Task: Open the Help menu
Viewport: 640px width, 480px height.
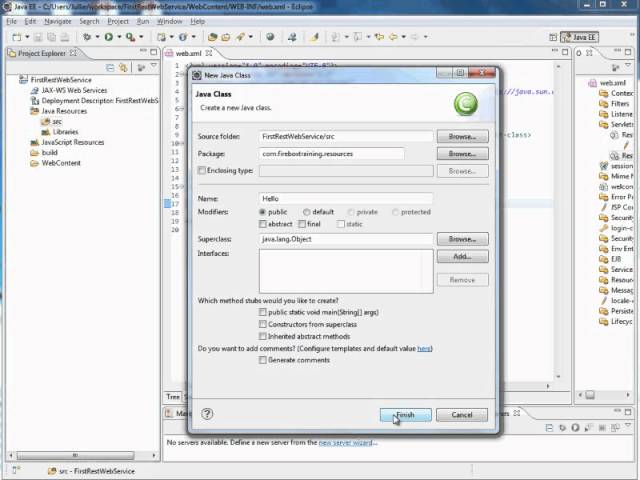Action: (x=198, y=21)
